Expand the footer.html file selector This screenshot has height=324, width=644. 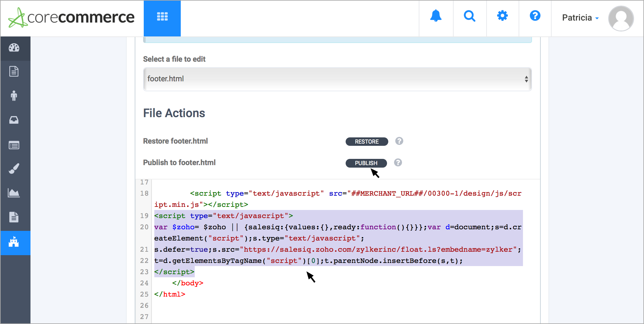click(x=337, y=79)
